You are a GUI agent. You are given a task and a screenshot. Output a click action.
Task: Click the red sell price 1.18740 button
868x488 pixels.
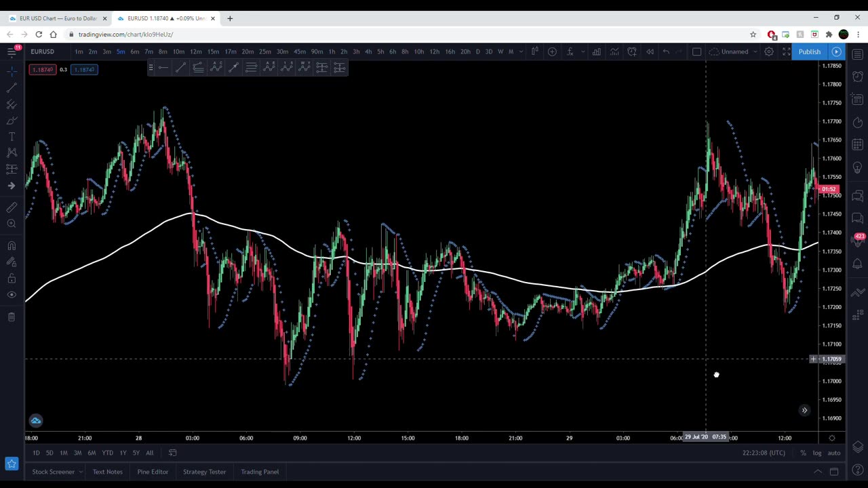pos(43,70)
